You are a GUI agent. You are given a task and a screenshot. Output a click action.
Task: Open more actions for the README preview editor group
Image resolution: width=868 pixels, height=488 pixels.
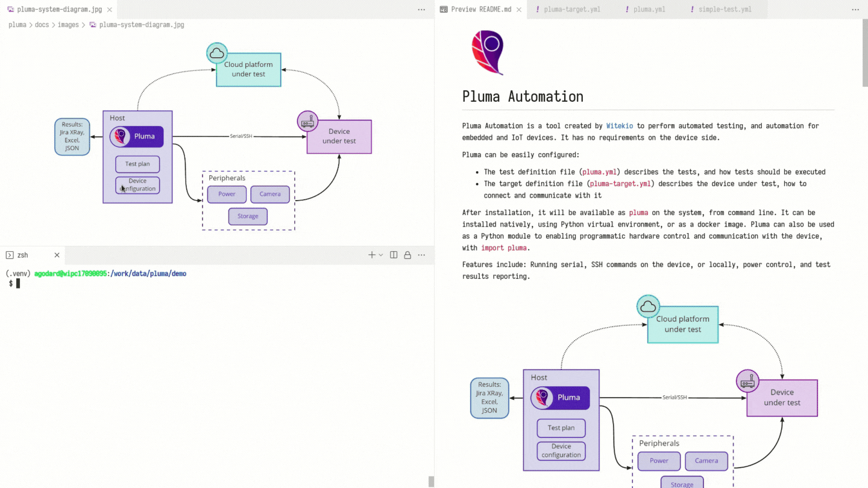[x=855, y=10]
